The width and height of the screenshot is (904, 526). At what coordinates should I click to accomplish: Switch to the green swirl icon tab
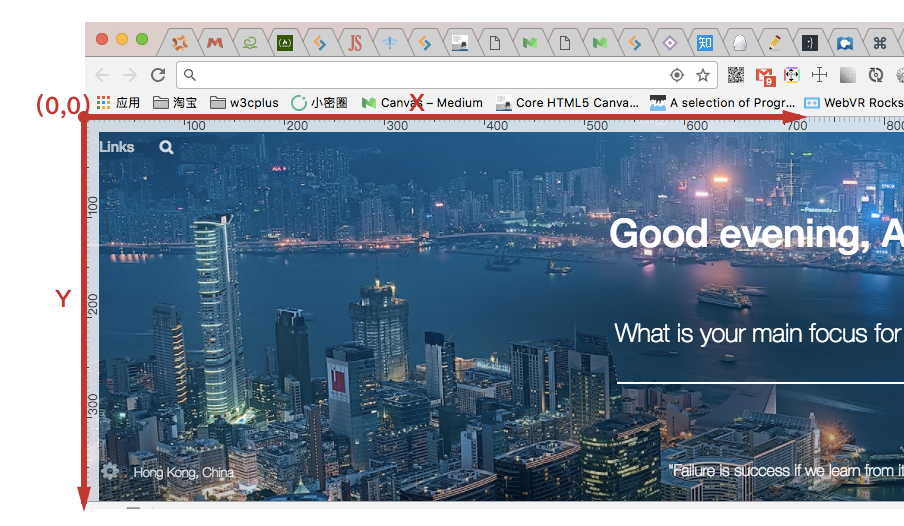click(250, 43)
